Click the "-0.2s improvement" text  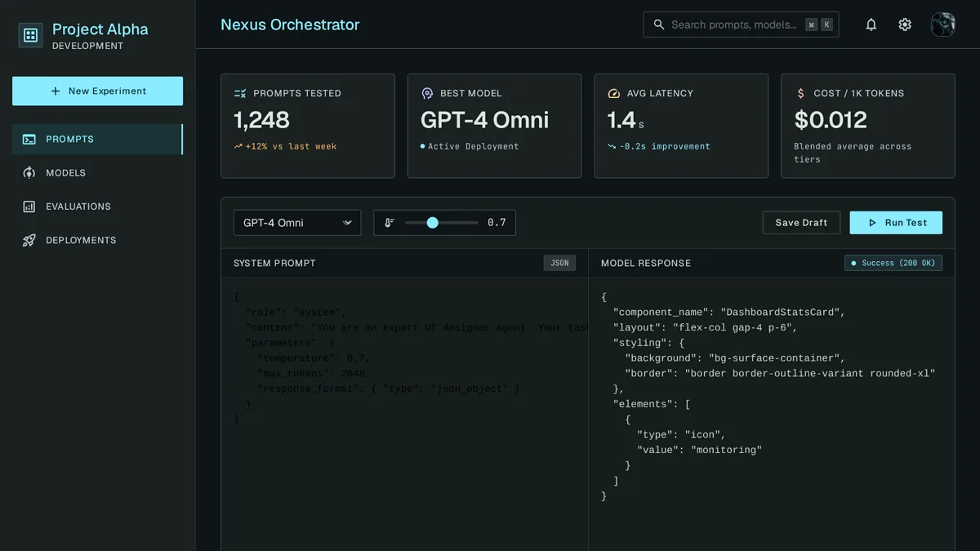665,147
